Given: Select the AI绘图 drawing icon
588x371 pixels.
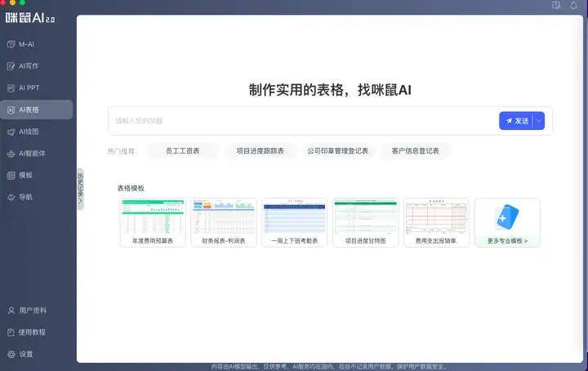Looking at the screenshot, I should tap(11, 132).
